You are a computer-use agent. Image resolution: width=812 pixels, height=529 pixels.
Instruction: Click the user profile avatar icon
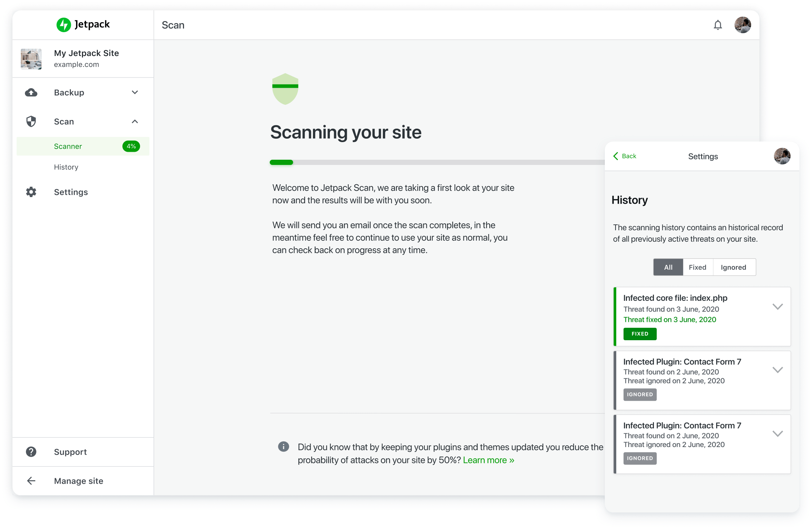742,25
